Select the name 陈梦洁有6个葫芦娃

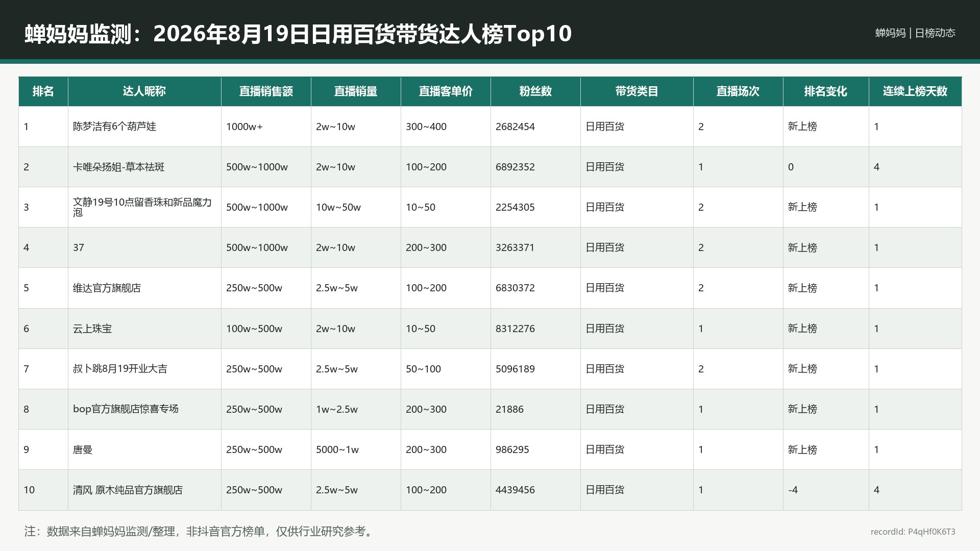click(115, 127)
